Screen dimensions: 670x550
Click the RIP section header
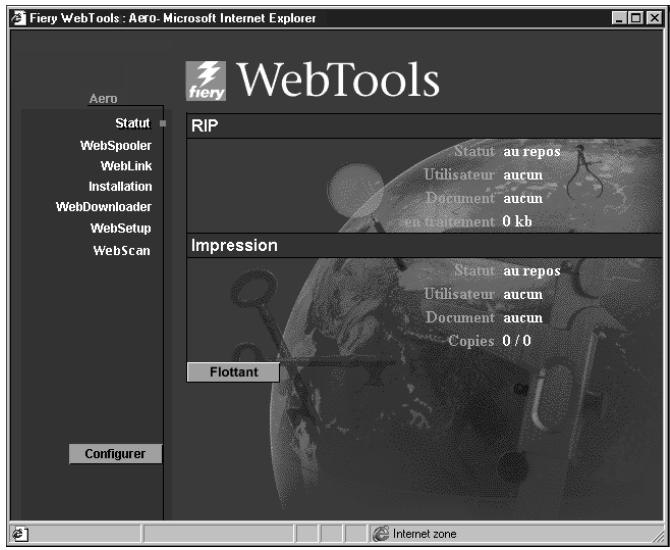coord(424,126)
